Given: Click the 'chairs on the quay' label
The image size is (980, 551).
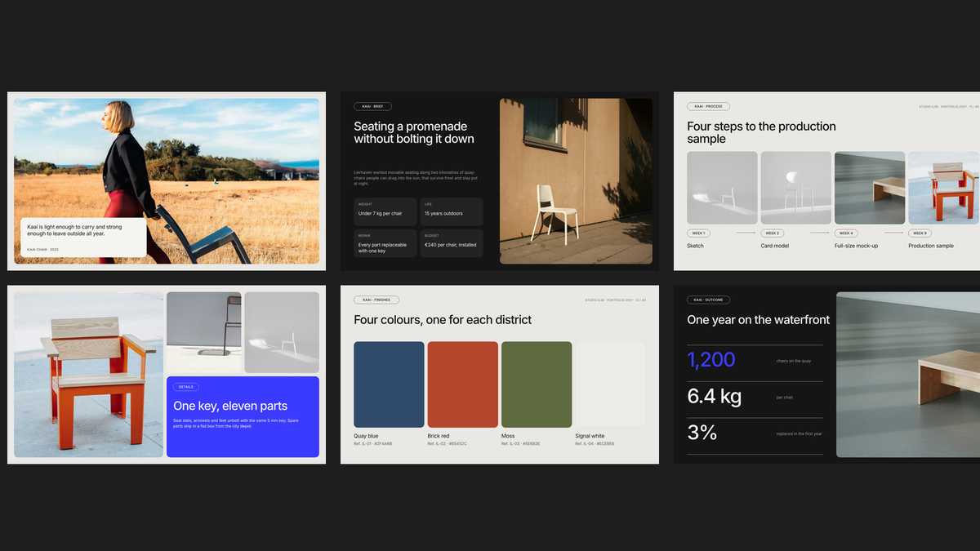Looking at the screenshot, I should tap(795, 361).
